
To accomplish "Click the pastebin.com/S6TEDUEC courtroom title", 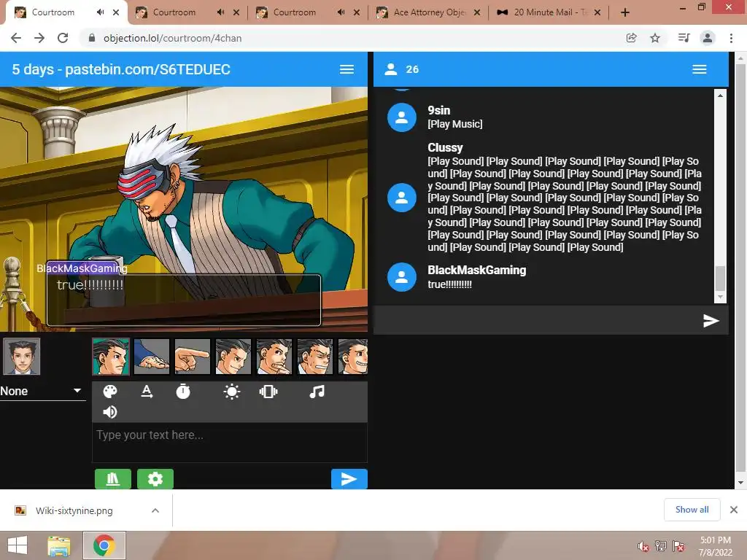I will pyautogui.click(x=147, y=69).
